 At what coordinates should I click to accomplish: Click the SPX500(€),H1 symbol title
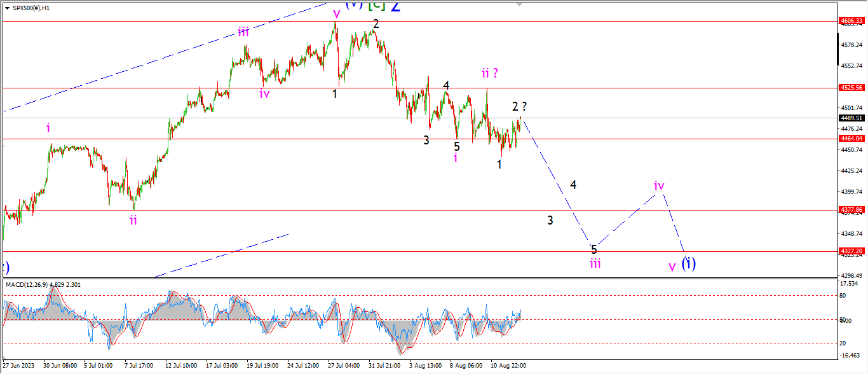pyautogui.click(x=31, y=8)
